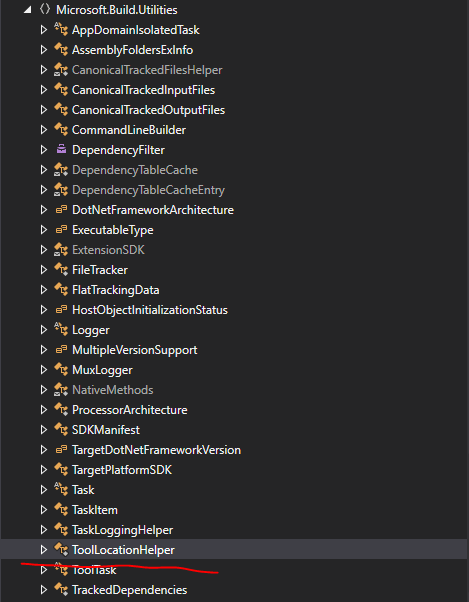Expand the DependencyFilter node
Viewport: 469px width, 602px height.
tap(44, 150)
